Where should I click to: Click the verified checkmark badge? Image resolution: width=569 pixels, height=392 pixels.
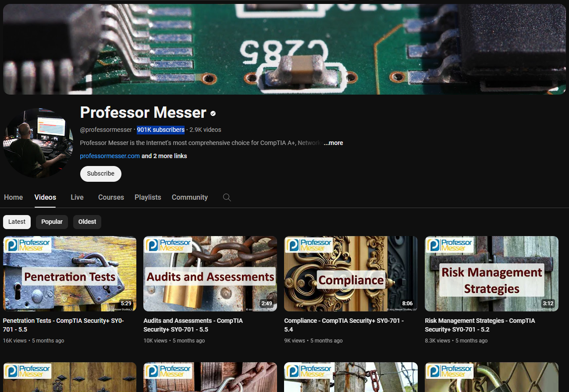[213, 113]
